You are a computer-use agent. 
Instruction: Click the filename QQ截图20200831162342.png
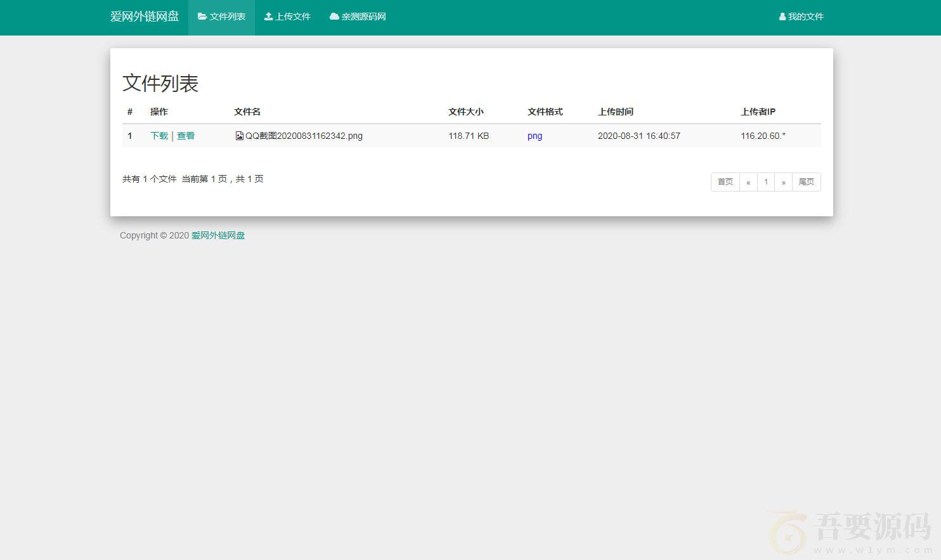point(304,136)
